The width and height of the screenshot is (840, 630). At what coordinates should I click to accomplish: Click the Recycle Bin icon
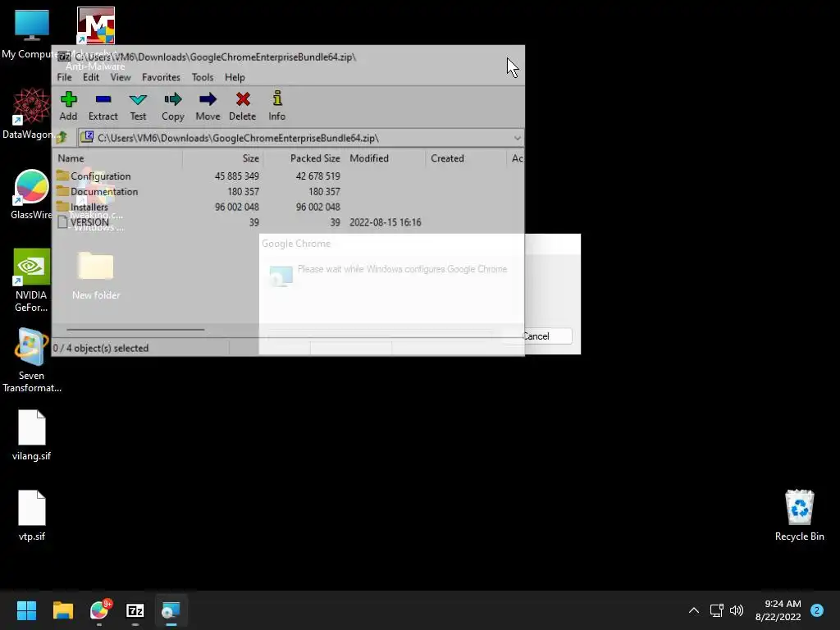(x=799, y=516)
